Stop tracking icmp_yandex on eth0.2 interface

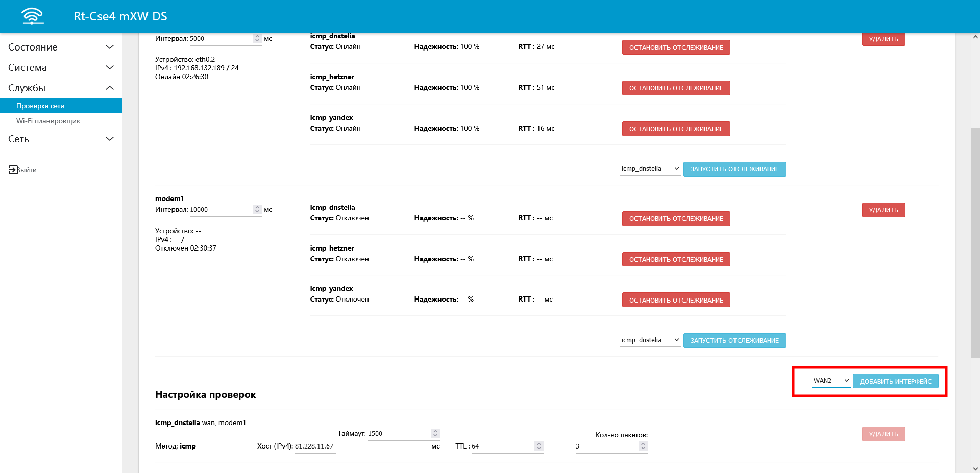[x=676, y=129]
